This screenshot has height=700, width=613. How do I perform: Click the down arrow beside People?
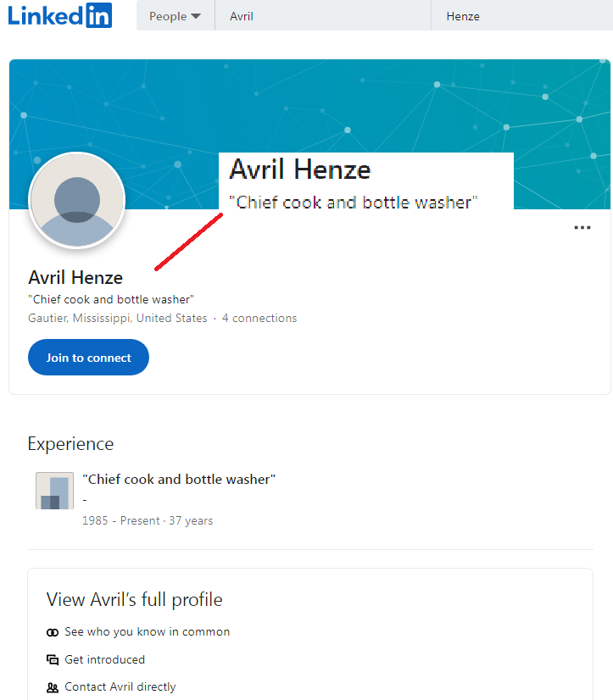tap(196, 16)
